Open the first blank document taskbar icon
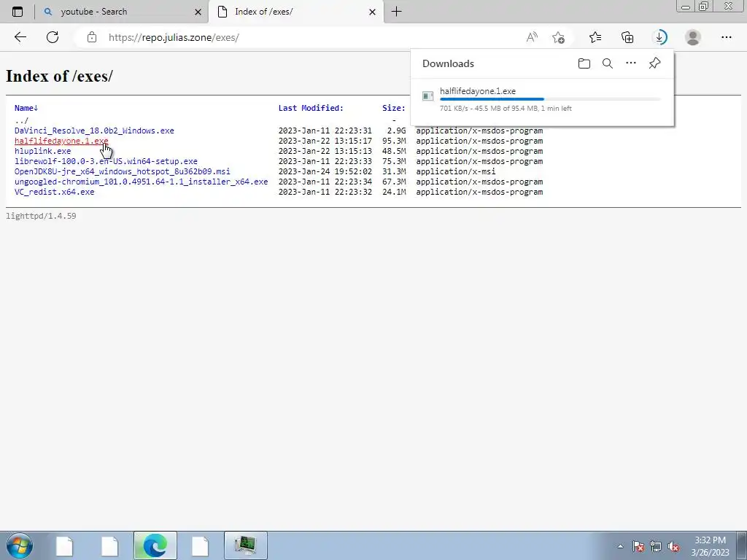 (x=64, y=545)
